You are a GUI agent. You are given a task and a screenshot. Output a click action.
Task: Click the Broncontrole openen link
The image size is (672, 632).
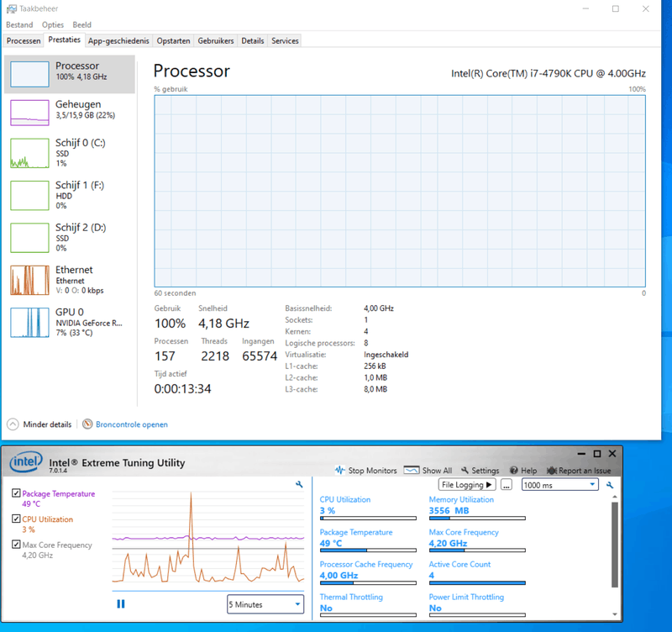(132, 424)
